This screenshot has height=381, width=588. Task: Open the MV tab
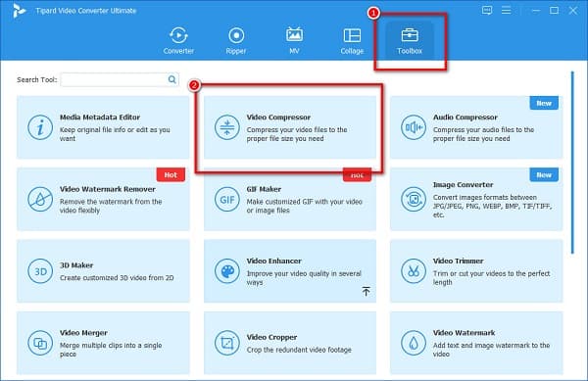pyautogui.click(x=294, y=40)
